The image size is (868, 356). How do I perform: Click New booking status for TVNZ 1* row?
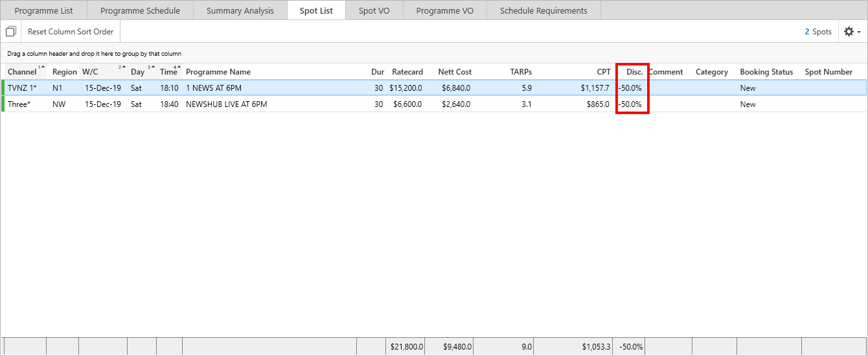[748, 88]
